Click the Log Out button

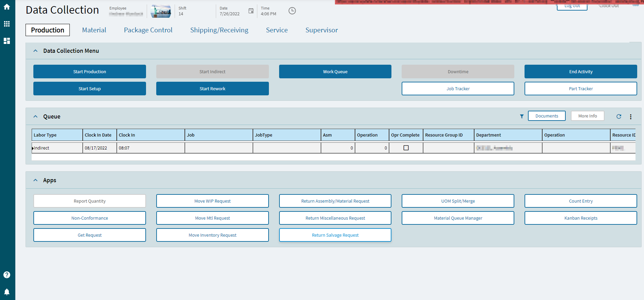pyautogui.click(x=572, y=7)
